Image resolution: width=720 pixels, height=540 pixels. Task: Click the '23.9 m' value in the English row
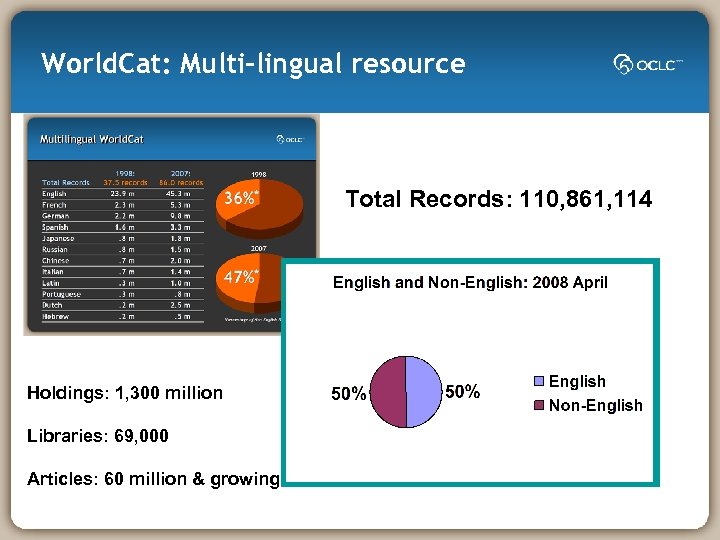pyautogui.click(x=122, y=193)
